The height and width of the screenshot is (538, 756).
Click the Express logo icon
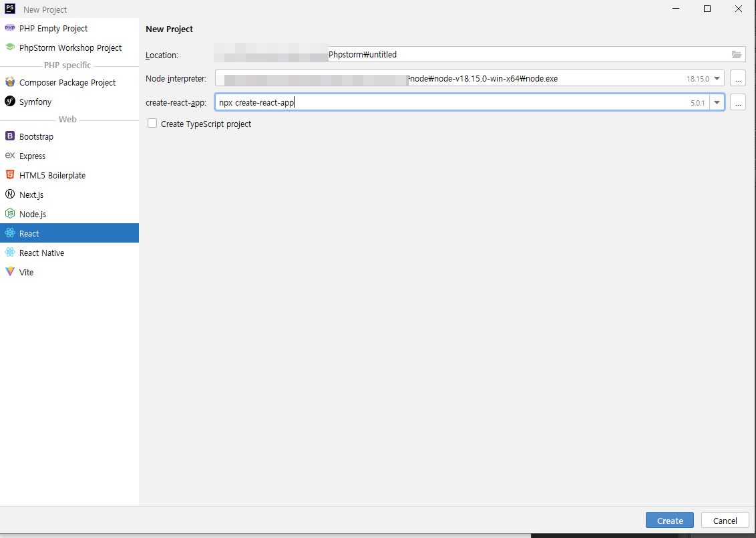point(9,155)
